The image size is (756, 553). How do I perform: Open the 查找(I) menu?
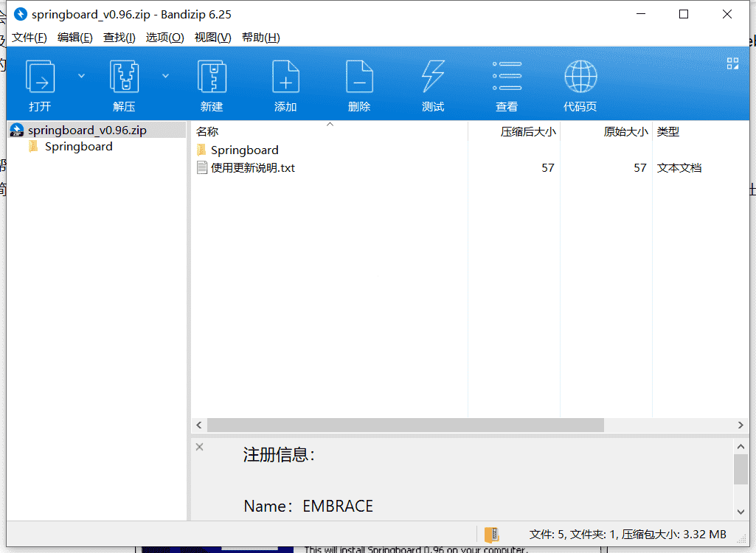point(119,38)
